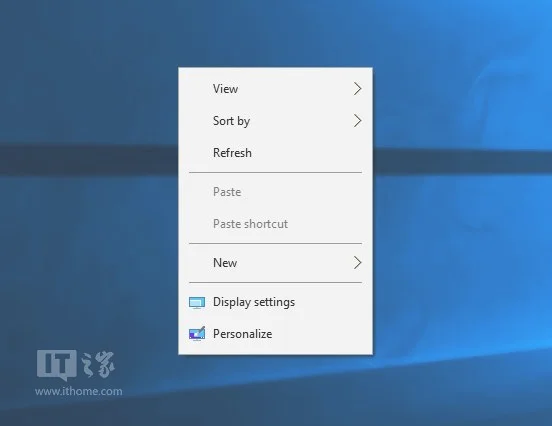Select the grayed-out Paste entry

tap(275, 192)
